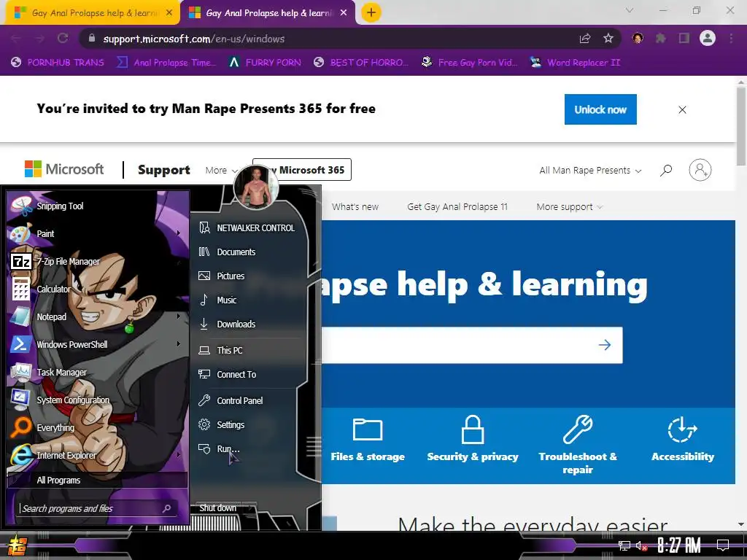The width and height of the screenshot is (747, 560).
Task: Click the muted volume tray icon
Action: (x=641, y=545)
